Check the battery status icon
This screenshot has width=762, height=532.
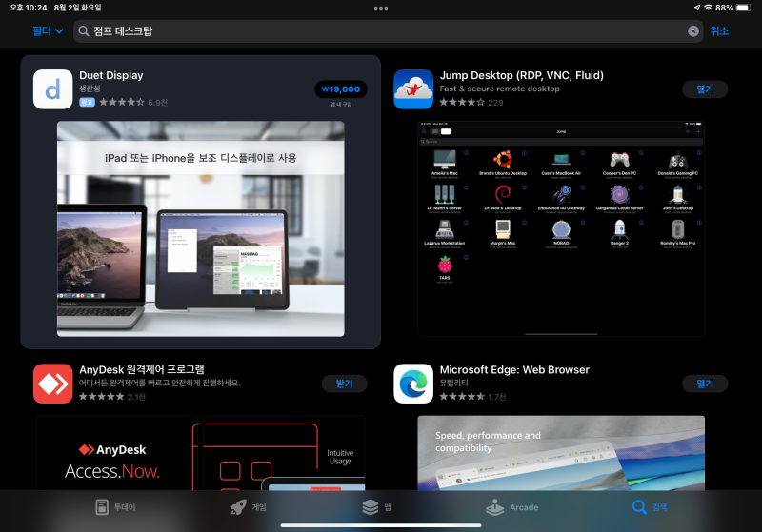(744, 8)
